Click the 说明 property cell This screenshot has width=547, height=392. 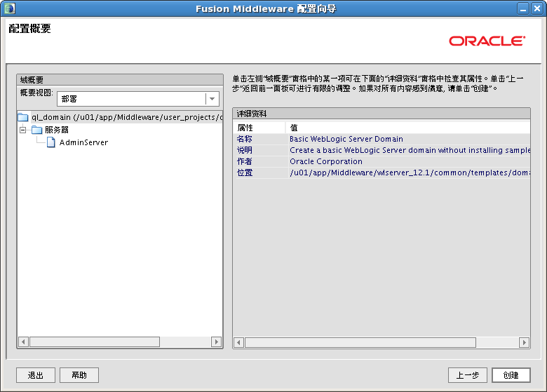[x=260, y=150]
